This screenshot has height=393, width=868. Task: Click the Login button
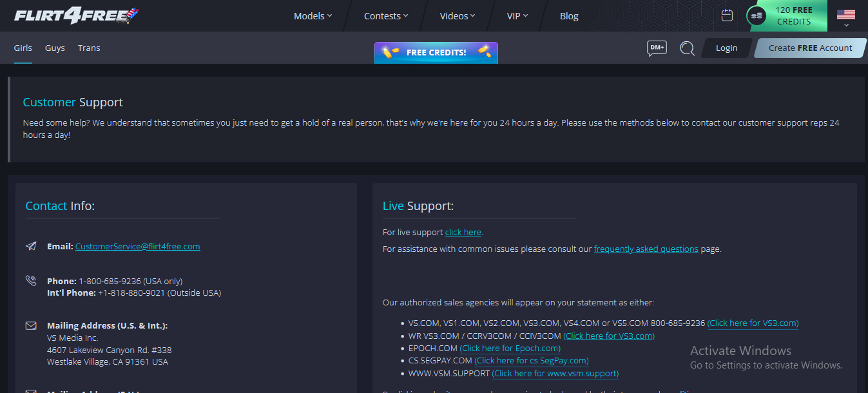(726, 48)
